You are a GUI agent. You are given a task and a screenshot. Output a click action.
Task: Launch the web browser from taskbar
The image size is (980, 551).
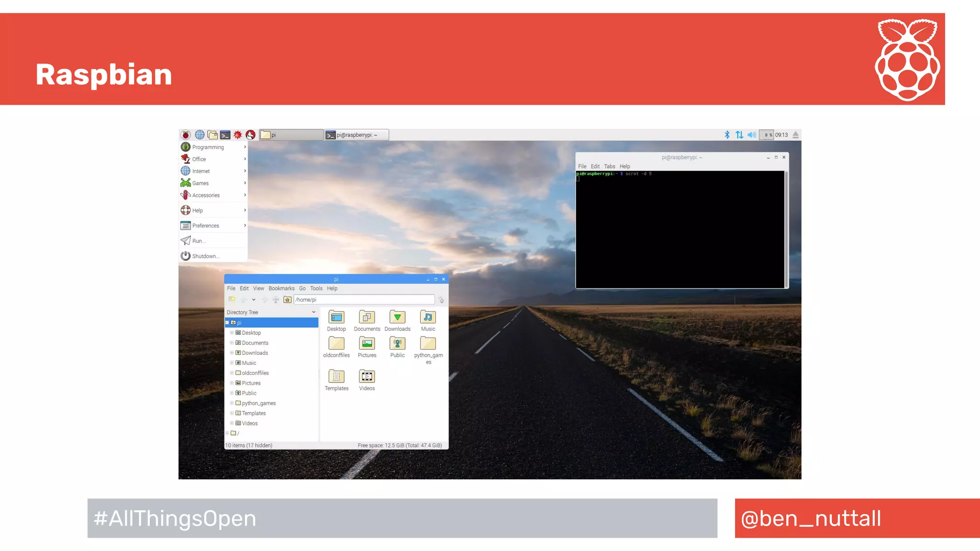click(200, 135)
